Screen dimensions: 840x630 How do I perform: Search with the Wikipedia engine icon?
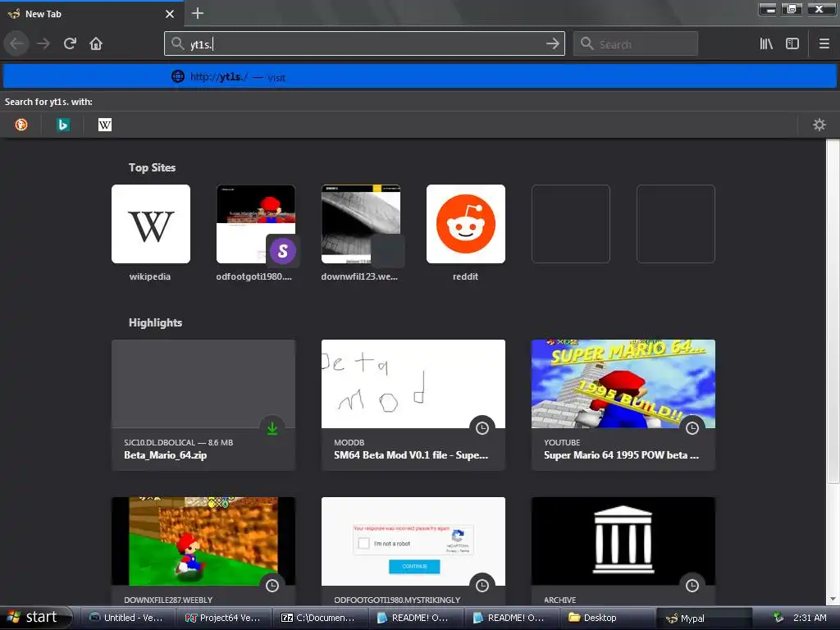105,125
